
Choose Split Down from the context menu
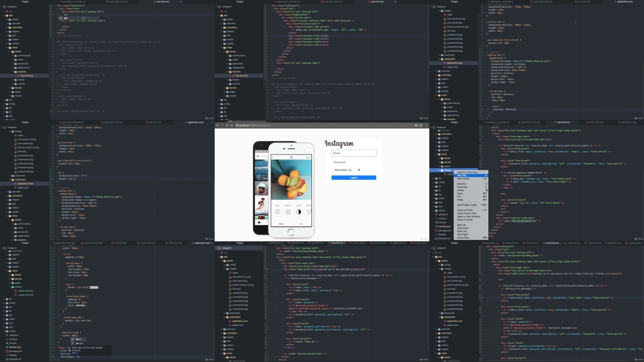pyautogui.click(x=471, y=228)
